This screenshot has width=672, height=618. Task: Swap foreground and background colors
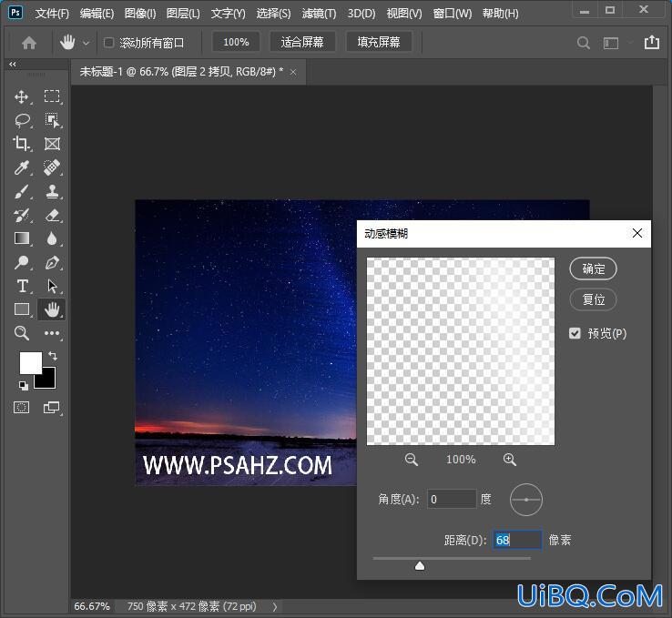53,356
